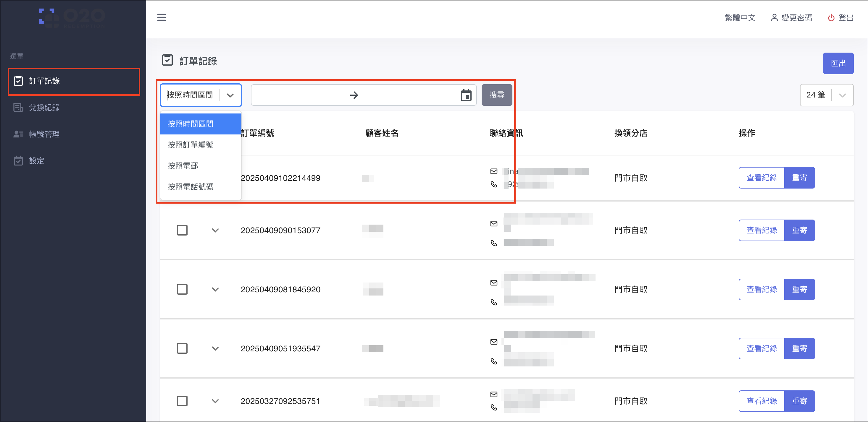The image size is (868, 422).
Task: Open the 24 筆 page size dropdown
Action: [827, 95]
